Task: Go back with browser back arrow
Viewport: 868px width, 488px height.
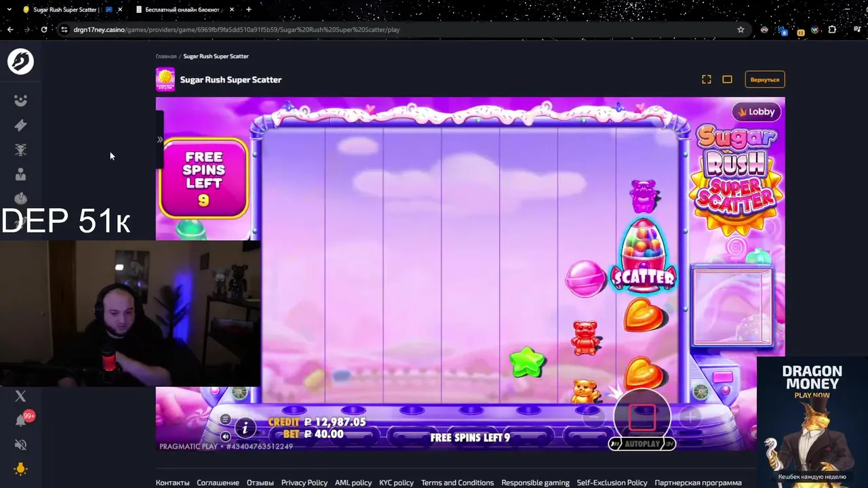Action: 10,30
